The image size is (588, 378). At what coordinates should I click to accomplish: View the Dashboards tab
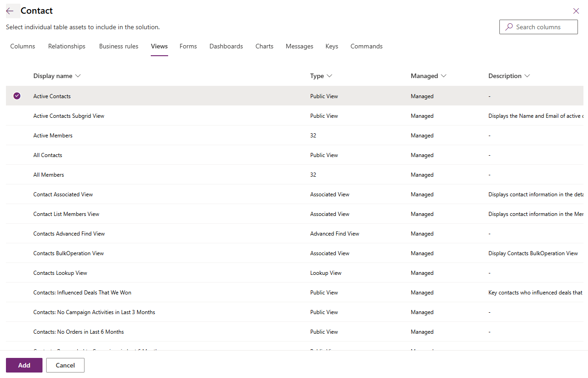226,46
